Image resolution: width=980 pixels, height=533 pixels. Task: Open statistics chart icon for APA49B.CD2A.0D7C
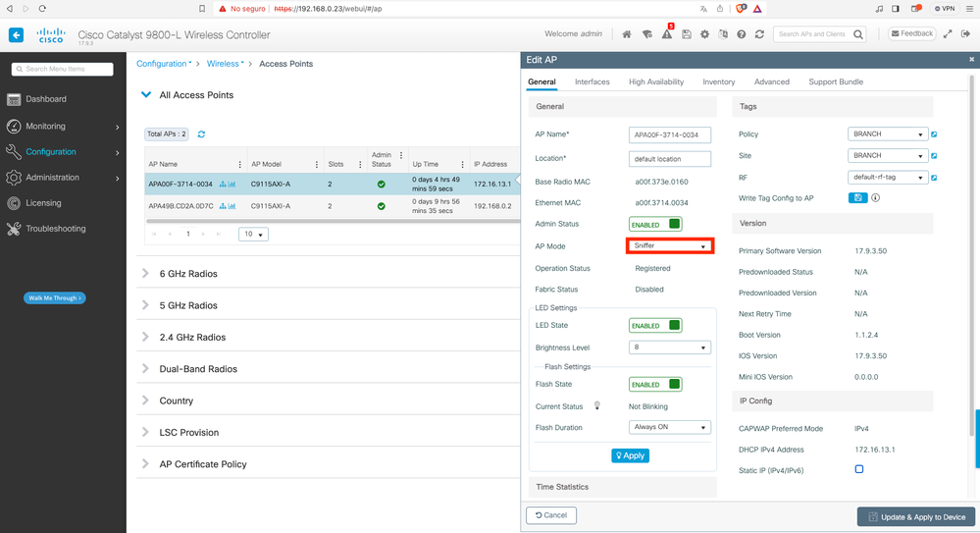(232, 206)
